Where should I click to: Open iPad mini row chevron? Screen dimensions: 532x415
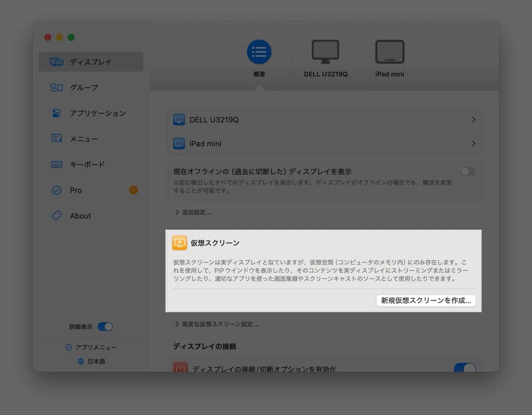pos(473,144)
